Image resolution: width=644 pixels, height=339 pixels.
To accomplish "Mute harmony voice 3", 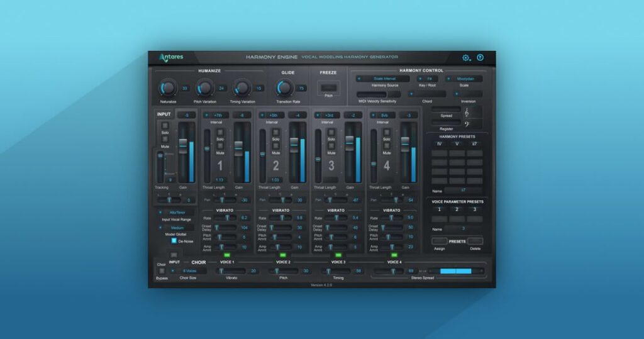I will pos(331,146).
